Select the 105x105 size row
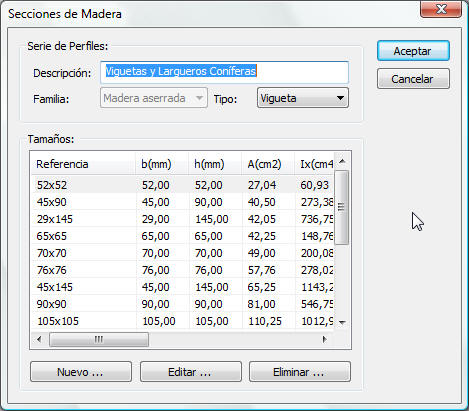The width and height of the screenshot is (469, 411). (183, 321)
